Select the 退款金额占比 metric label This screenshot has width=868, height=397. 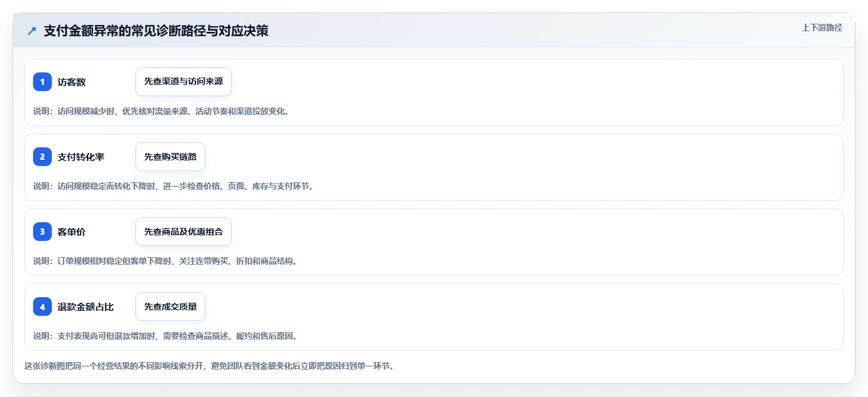click(86, 306)
